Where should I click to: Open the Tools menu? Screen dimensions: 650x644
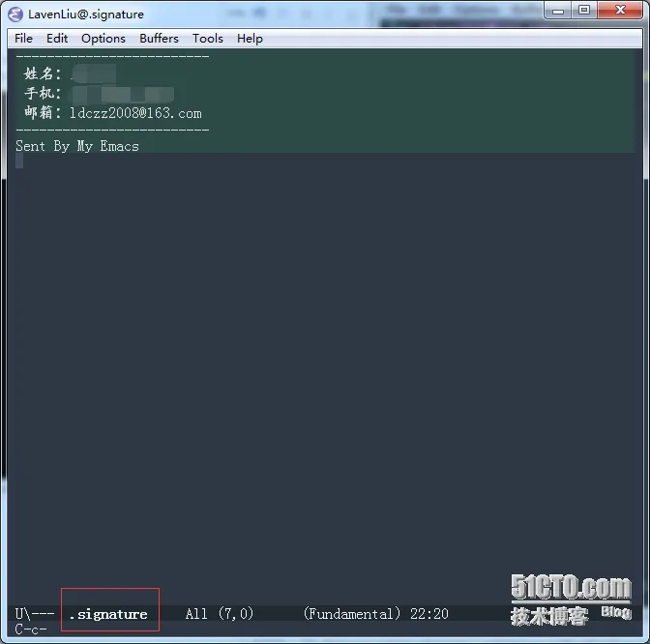(208, 39)
